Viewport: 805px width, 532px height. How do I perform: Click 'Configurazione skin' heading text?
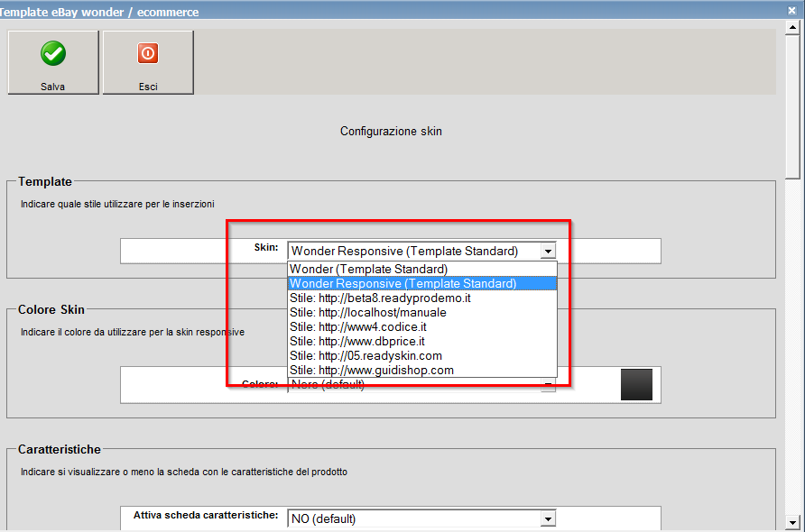point(391,132)
